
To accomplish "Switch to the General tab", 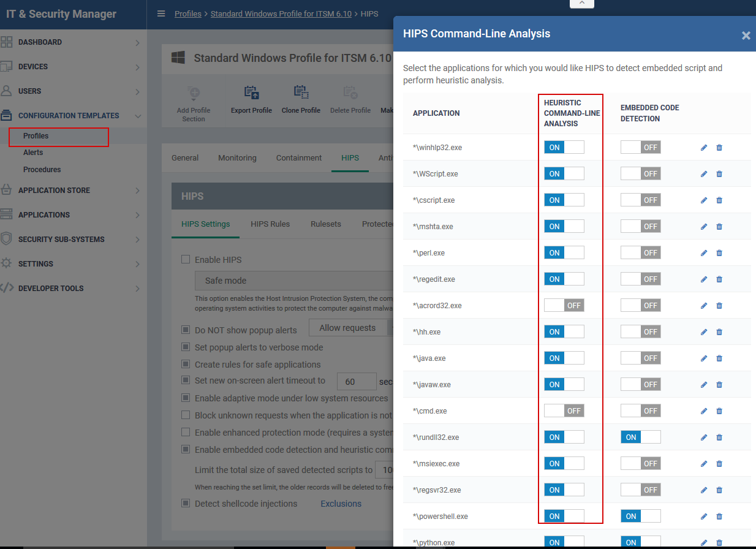I will 185,158.
